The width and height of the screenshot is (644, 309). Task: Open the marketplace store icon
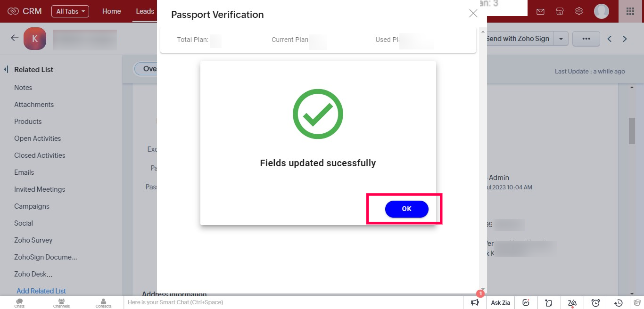[x=560, y=11]
